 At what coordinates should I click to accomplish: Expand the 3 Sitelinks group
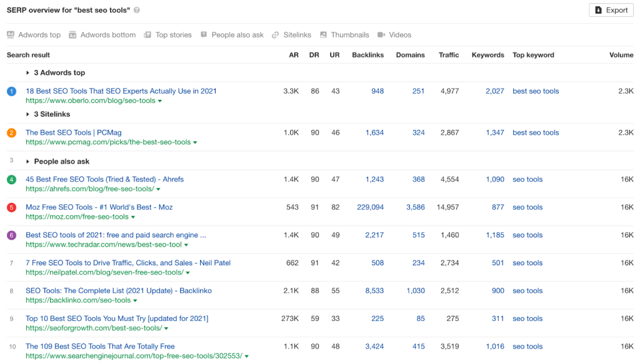pyautogui.click(x=27, y=114)
